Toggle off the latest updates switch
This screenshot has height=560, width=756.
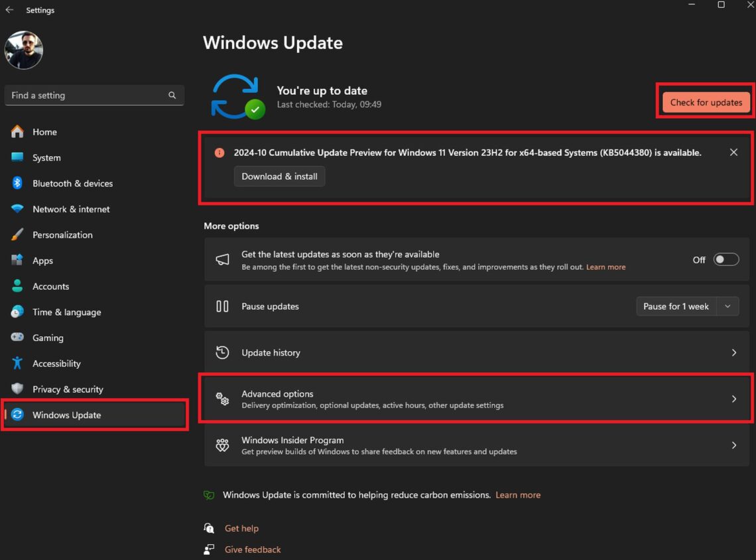[725, 259]
